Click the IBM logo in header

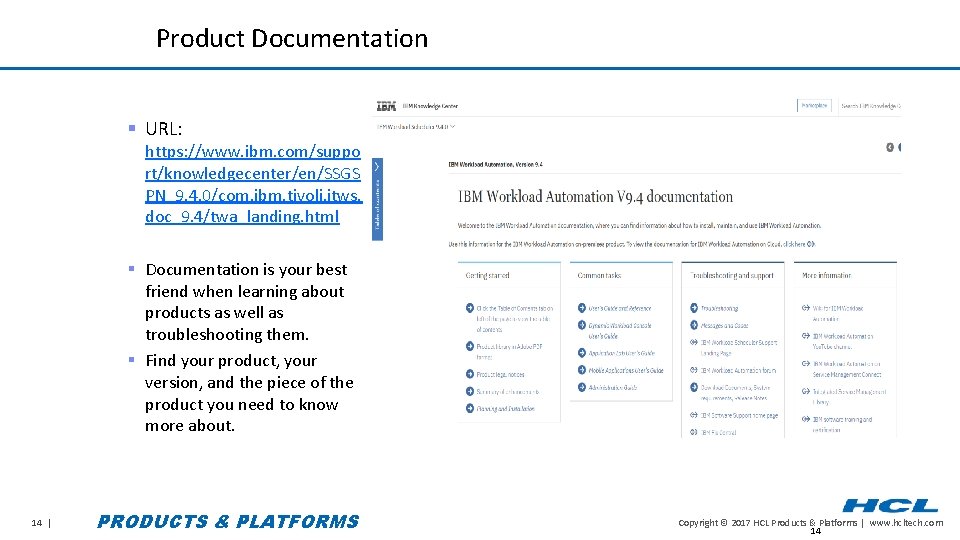tap(386, 107)
